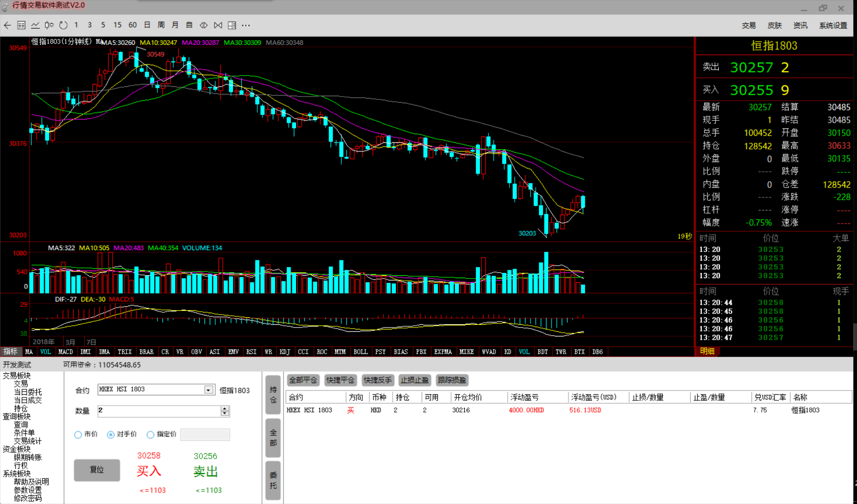The width and height of the screenshot is (857, 504).
Task: Open the 系统设置 menu
Action: coord(833,26)
